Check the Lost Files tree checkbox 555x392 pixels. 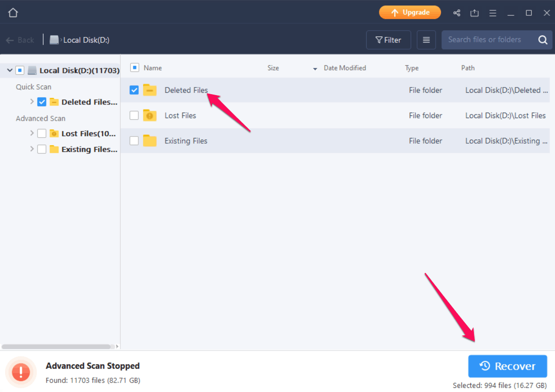(42, 133)
